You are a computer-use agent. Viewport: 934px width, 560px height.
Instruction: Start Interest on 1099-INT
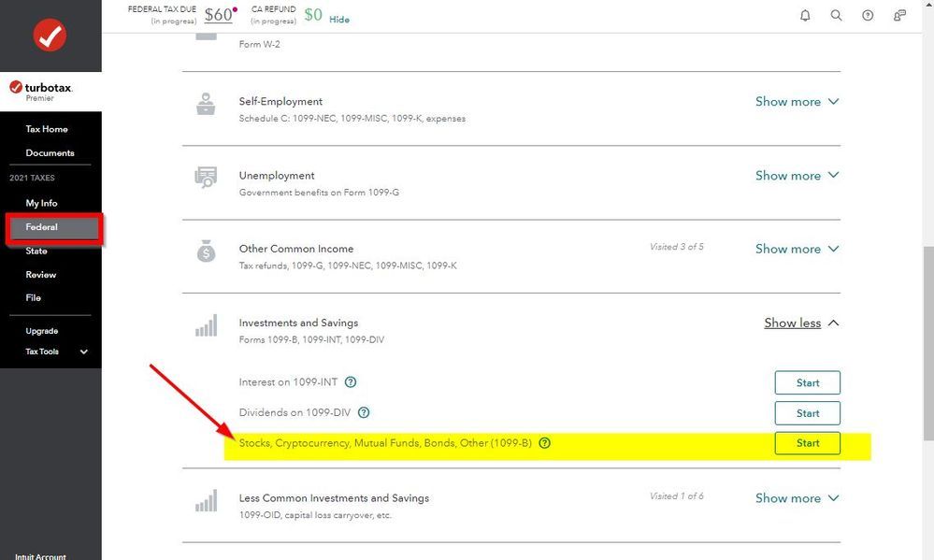pos(807,382)
